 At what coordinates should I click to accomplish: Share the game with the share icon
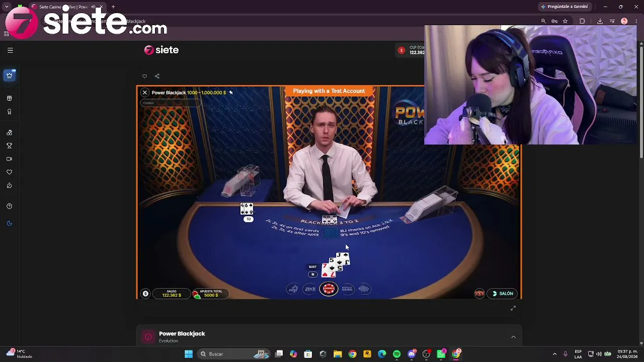[157, 76]
